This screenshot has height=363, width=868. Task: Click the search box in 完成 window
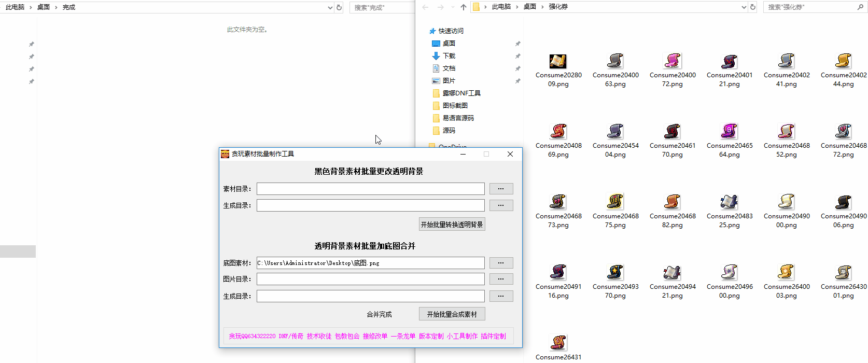point(382,7)
